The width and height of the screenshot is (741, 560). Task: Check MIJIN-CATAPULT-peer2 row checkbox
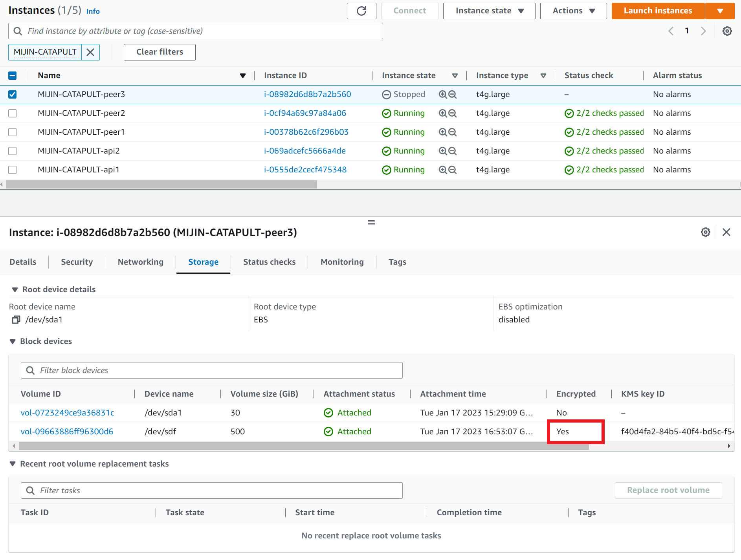[x=13, y=113]
